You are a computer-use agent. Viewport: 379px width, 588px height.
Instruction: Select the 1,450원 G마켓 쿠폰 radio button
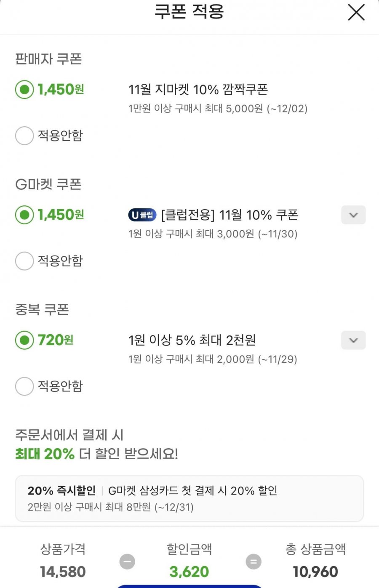click(24, 215)
